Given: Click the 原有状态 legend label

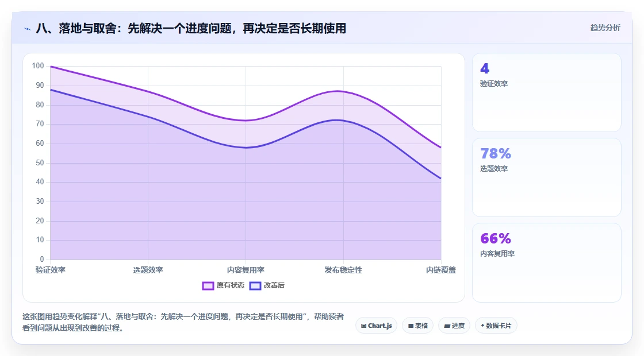Looking at the screenshot, I should (x=231, y=285).
